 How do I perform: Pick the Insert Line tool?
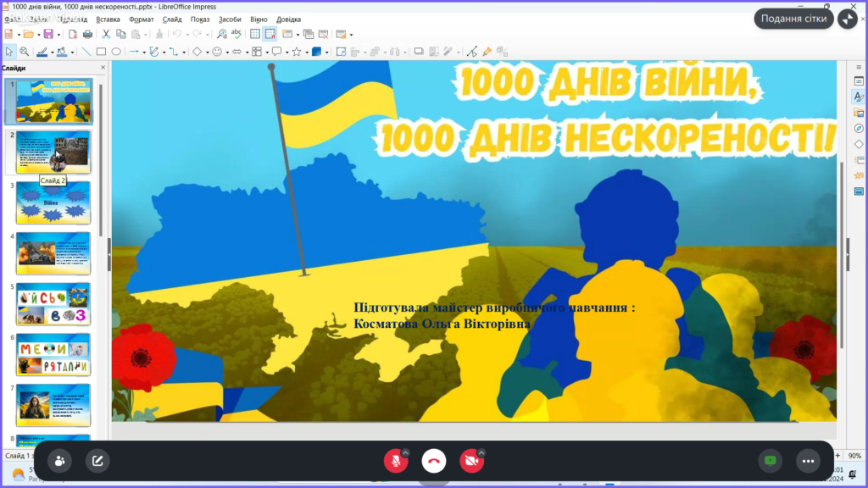click(86, 52)
